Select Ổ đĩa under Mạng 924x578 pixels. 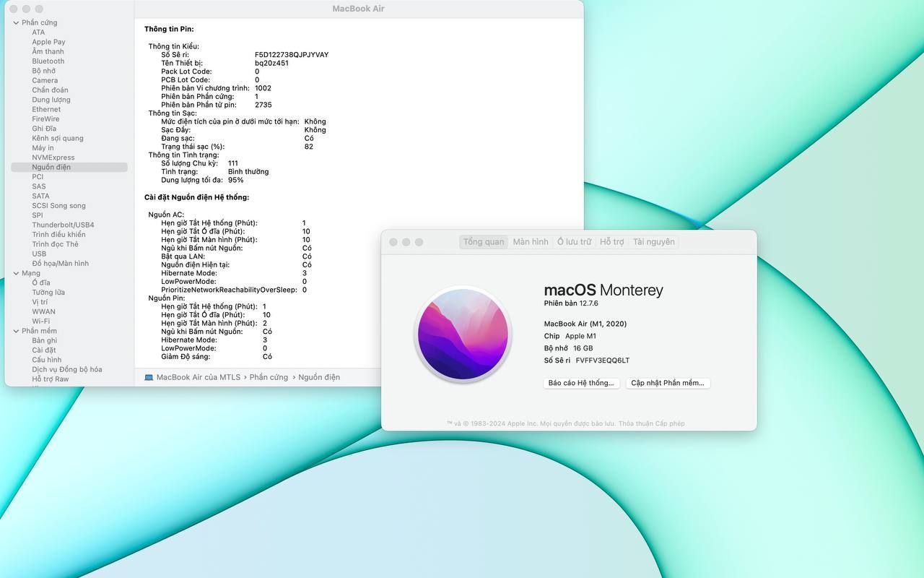41,282
